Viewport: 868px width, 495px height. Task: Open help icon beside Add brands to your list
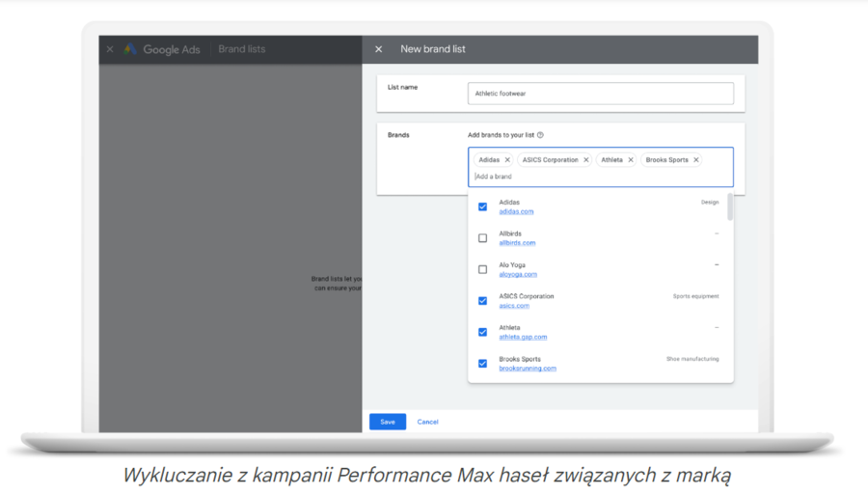(x=540, y=135)
